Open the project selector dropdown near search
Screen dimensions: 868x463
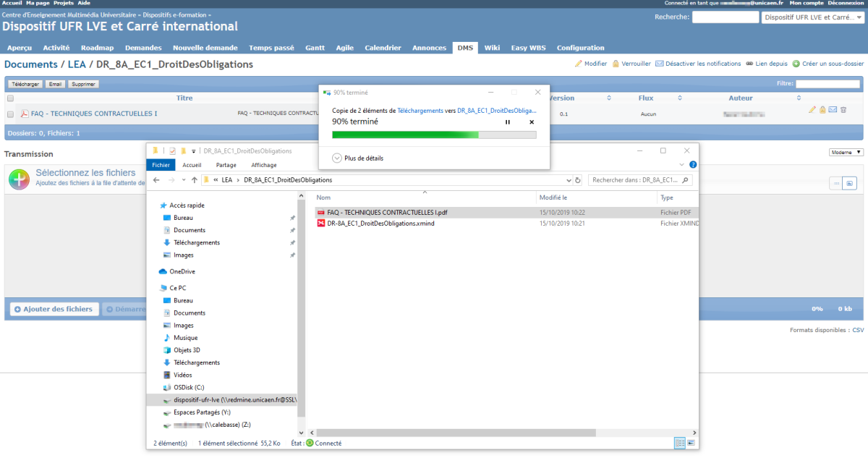pos(812,17)
